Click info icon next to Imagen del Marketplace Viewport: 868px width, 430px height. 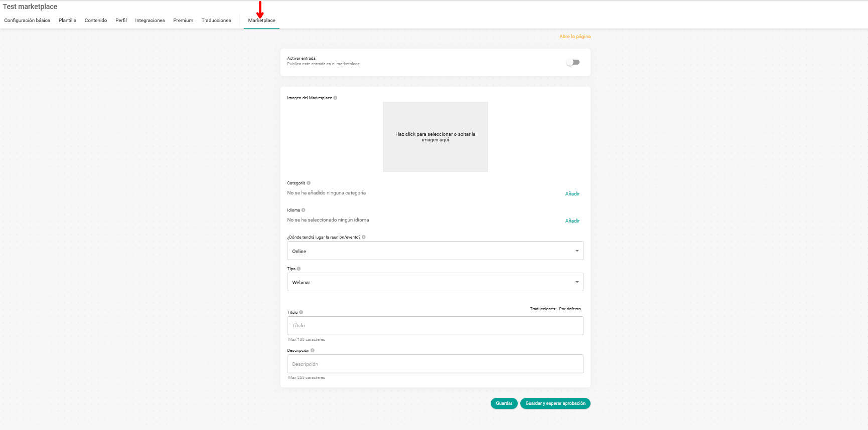335,98
